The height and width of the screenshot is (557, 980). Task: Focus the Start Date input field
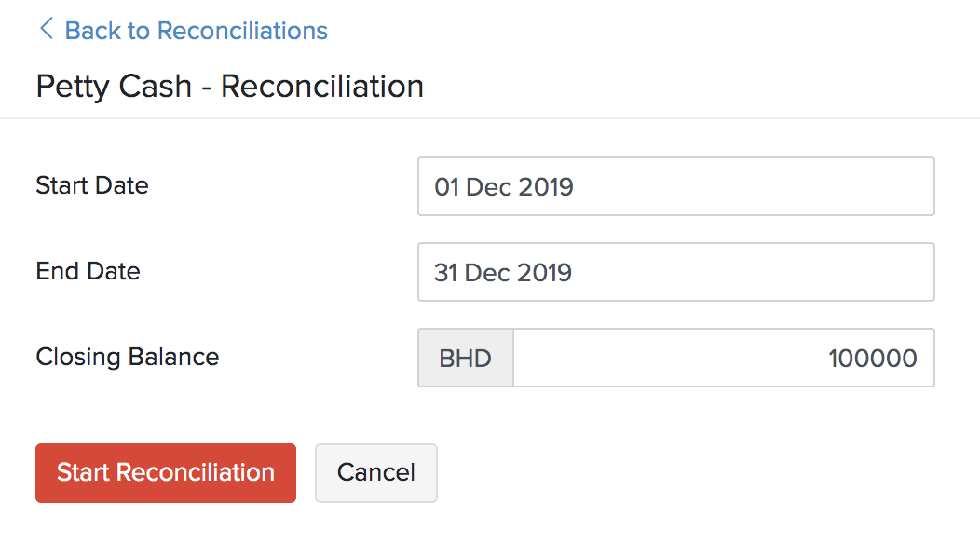[x=675, y=186]
